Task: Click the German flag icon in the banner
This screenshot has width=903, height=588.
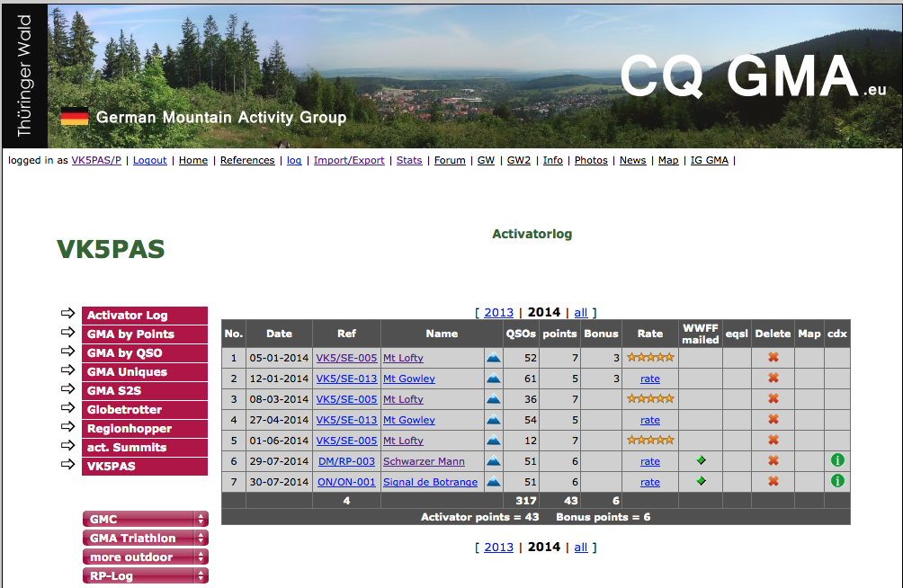Action: pyautogui.click(x=74, y=117)
